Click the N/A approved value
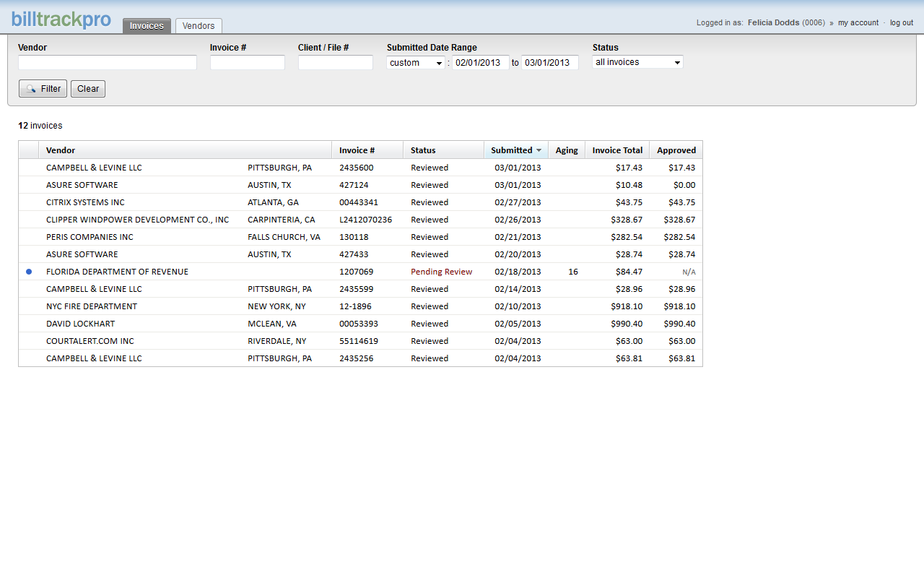 coord(689,272)
